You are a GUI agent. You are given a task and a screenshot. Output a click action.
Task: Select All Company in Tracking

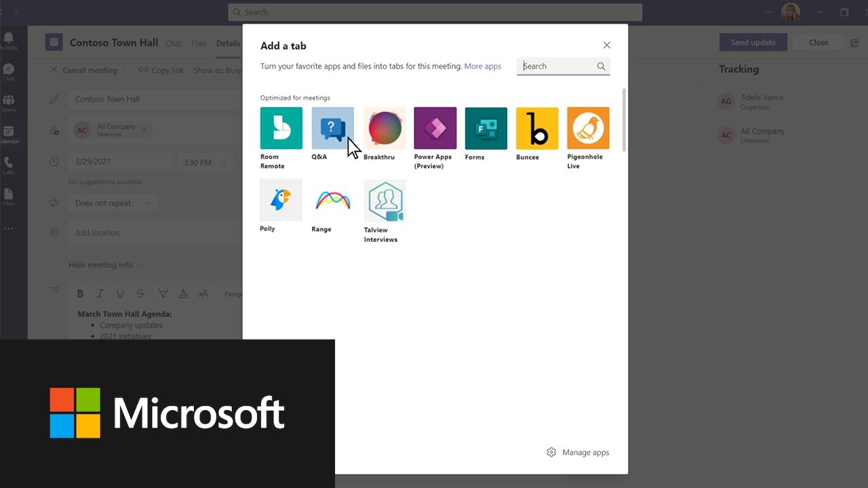[751, 136]
